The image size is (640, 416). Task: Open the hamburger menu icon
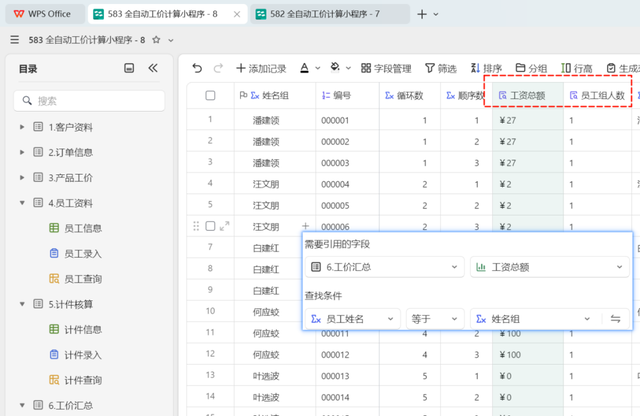(15, 40)
